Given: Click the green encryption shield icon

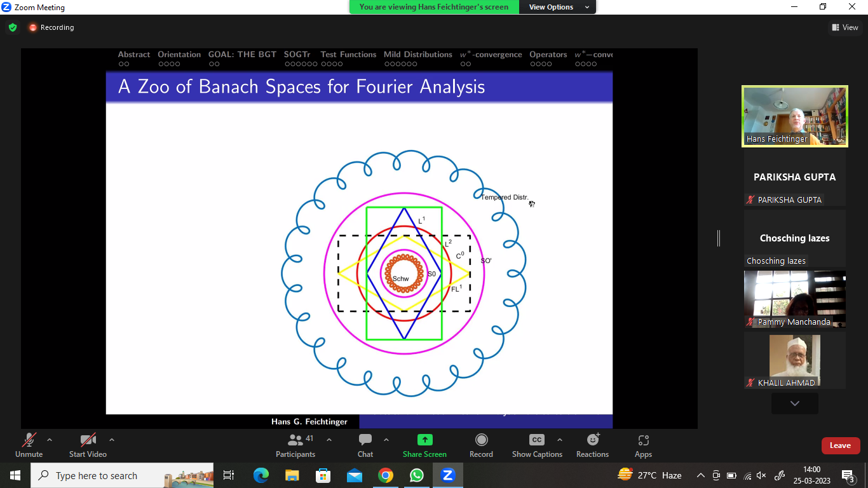Looking at the screenshot, I should click(13, 27).
